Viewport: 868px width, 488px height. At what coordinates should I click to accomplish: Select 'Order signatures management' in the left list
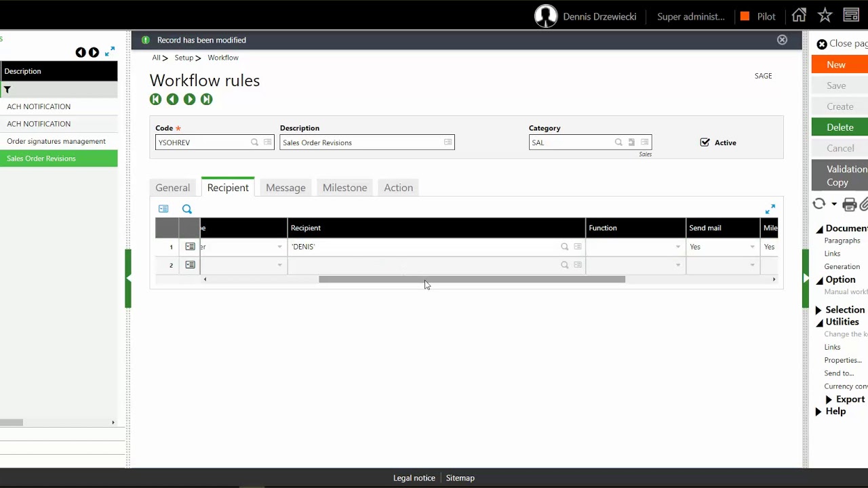pyautogui.click(x=56, y=141)
